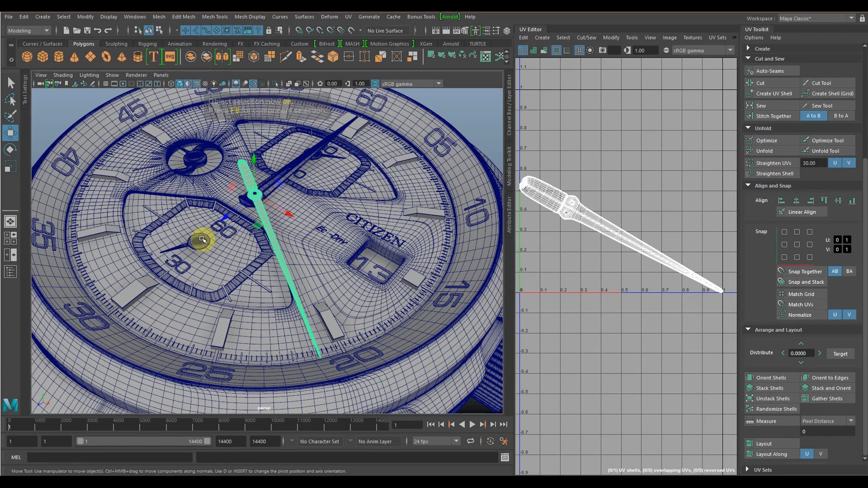Click the Randomize Shells icon
The image size is (868, 488).
coord(749,409)
